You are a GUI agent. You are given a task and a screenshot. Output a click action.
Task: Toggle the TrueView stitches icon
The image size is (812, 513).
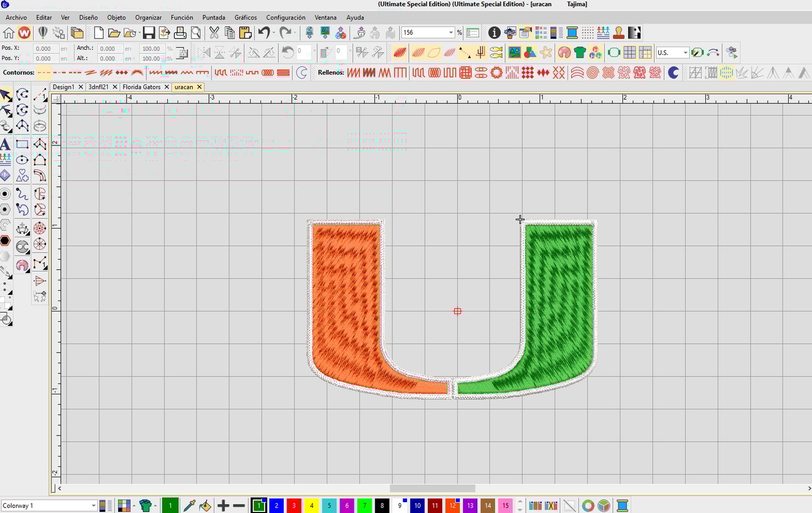[x=400, y=53]
